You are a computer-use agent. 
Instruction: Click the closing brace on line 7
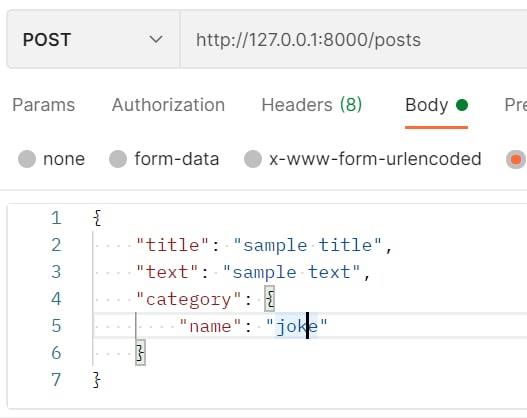coord(97,380)
